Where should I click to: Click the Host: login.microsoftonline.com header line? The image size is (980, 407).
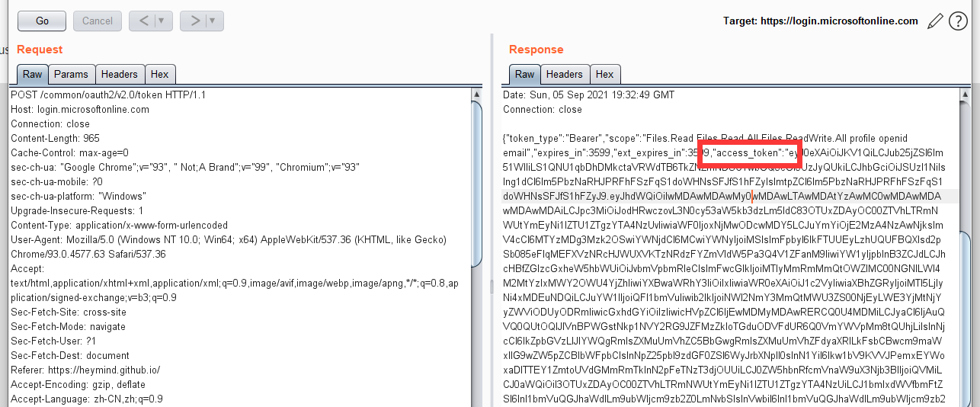[80, 109]
